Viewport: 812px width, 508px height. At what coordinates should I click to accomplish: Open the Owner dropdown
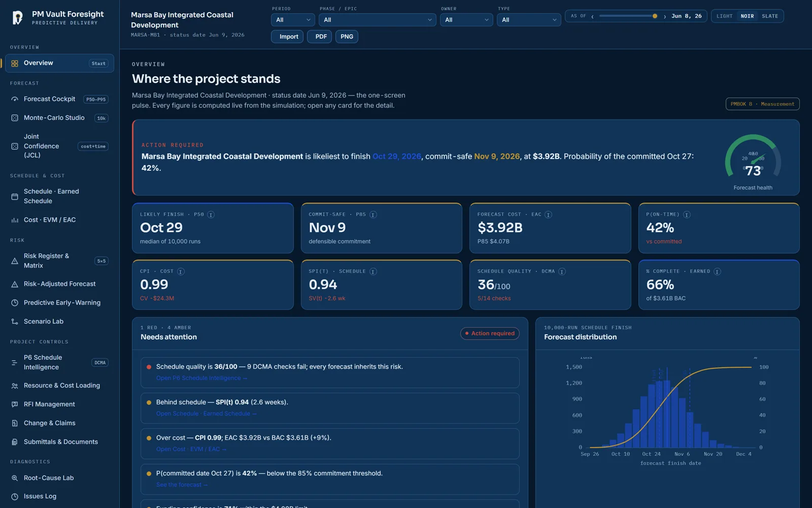click(466, 20)
